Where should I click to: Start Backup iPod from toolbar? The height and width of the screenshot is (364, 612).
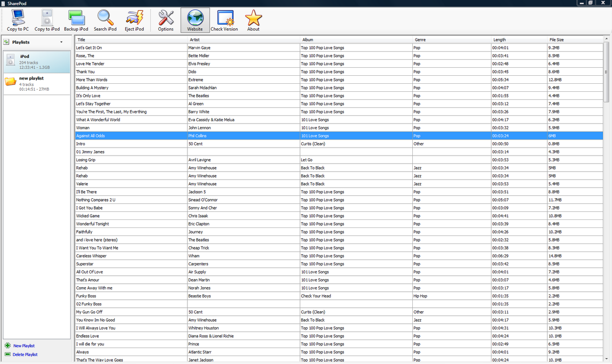click(x=76, y=20)
